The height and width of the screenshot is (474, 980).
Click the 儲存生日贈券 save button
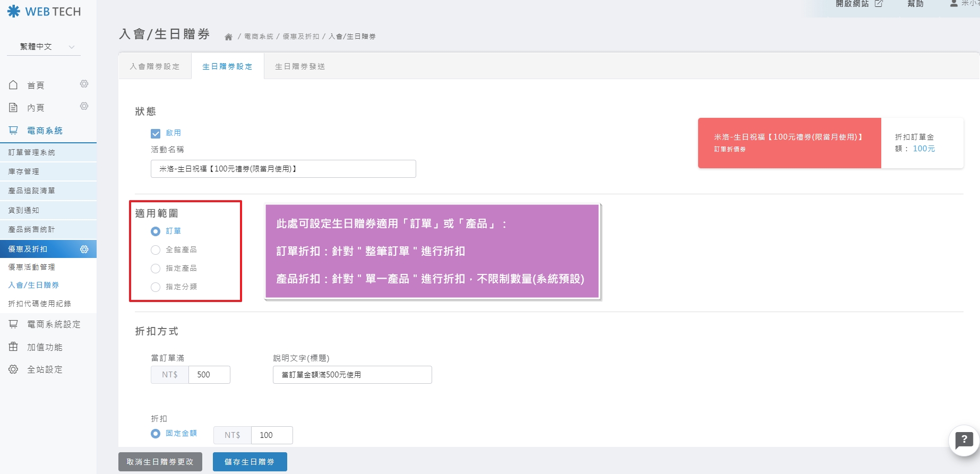click(250, 462)
